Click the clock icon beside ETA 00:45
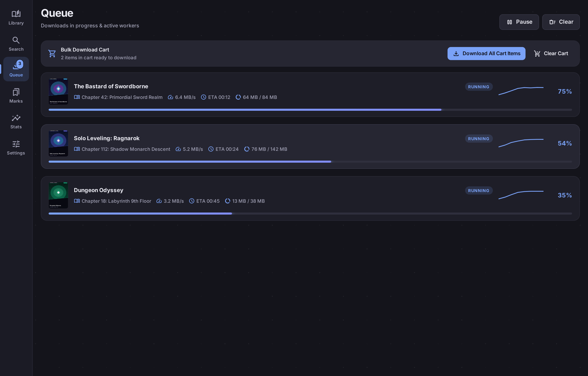The width and height of the screenshot is (588, 376). click(192, 201)
